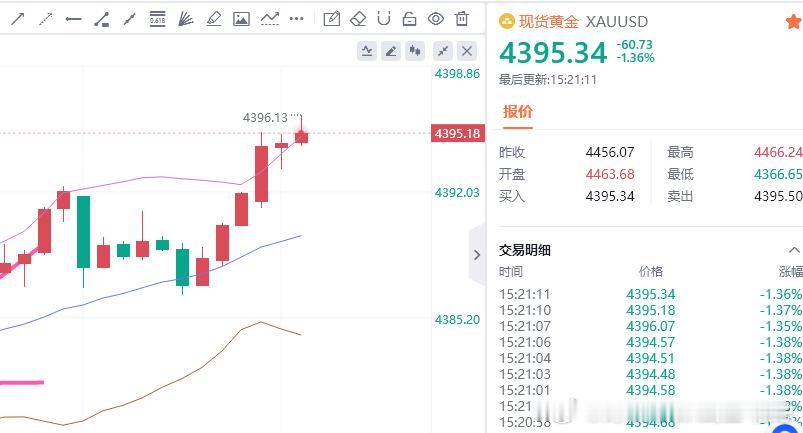Shrink the chart from fullscreen
This screenshot has width=803, height=433.
(442, 51)
